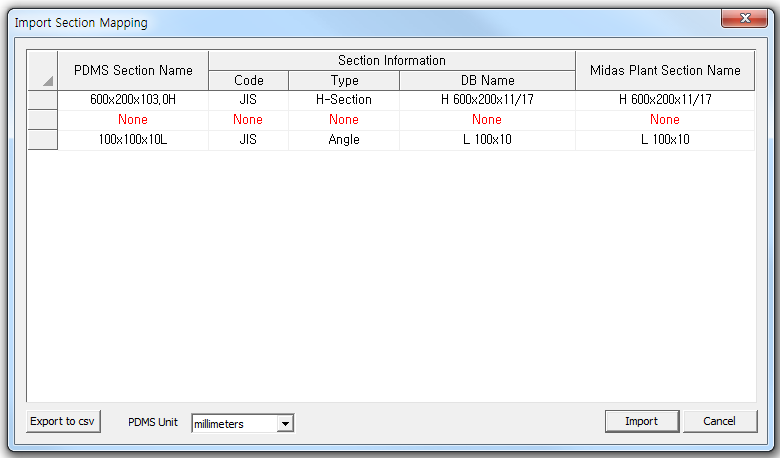This screenshot has height=458, width=780.
Task: Select the second row header with None values
Action: click(x=42, y=120)
